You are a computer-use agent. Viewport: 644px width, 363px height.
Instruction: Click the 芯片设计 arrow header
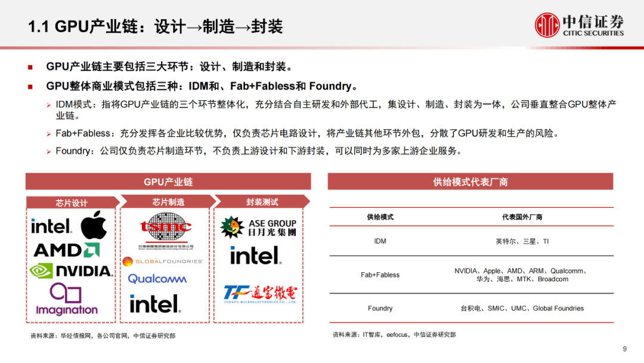[73, 202]
